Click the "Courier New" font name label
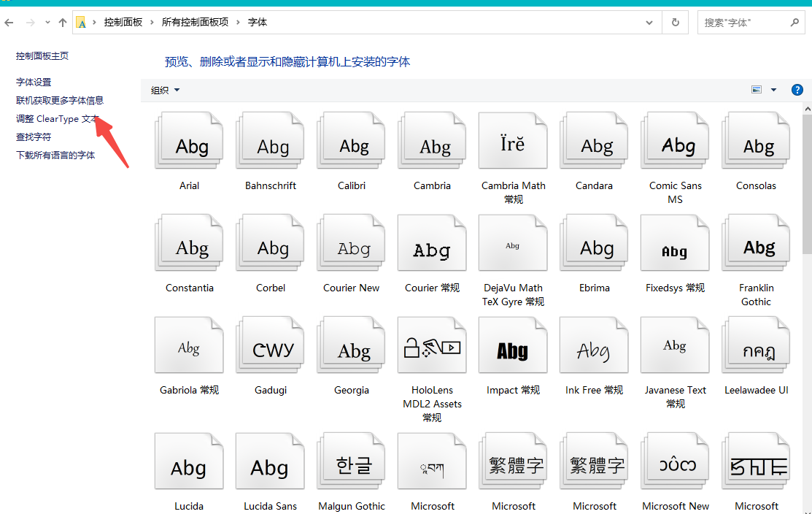This screenshot has width=812, height=514. (351, 288)
